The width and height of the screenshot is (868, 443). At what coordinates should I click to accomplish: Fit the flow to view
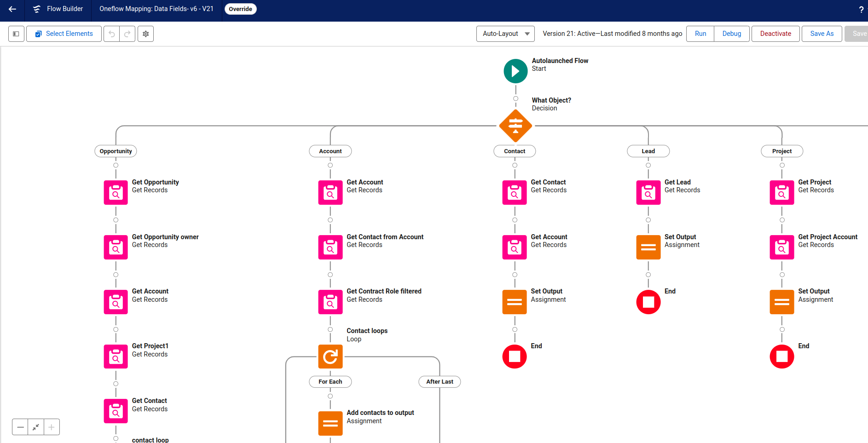point(36,427)
